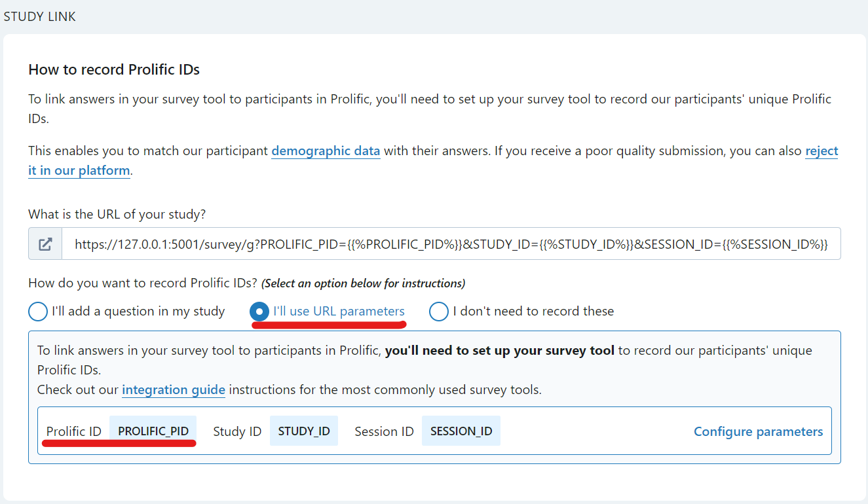The width and height of the screenshot is (868, 504).
Task: Click the "Study ID" label
Action: [x=237, y=431]
